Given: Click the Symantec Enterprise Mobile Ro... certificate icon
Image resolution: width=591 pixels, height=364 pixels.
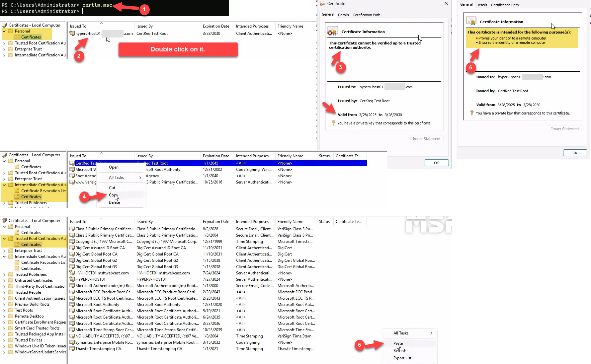Looking at the screenshot, I should coord(72,342).
